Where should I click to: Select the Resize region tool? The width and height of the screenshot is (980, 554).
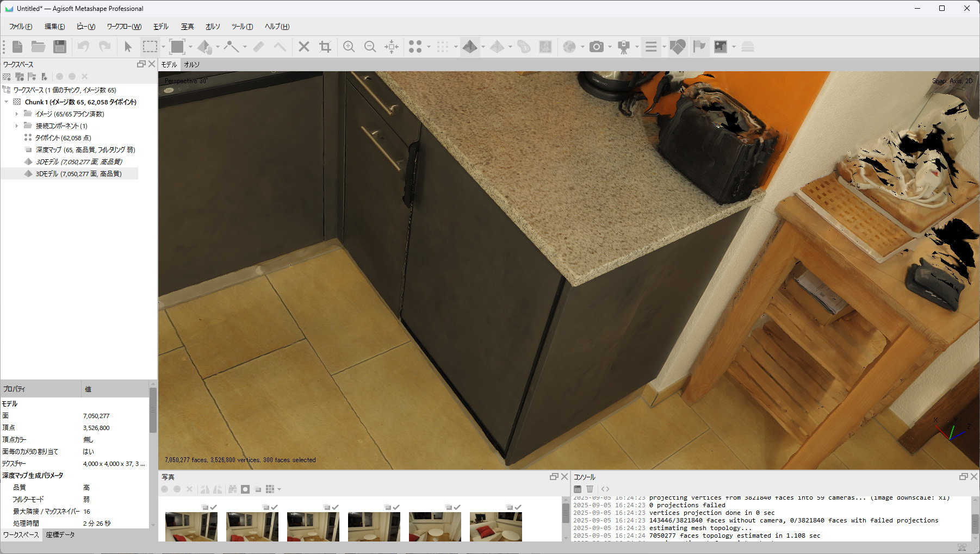click(x=177, y=47)
